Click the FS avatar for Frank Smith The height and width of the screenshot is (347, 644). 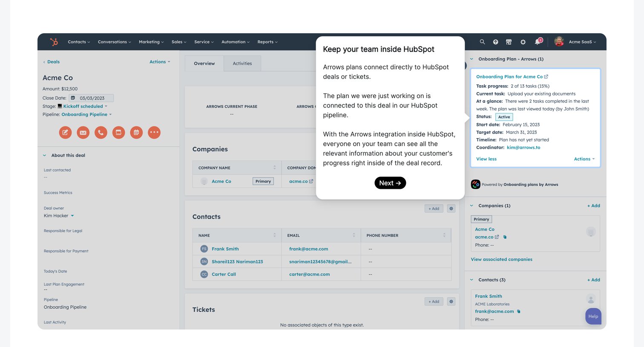tap(204, 249)
